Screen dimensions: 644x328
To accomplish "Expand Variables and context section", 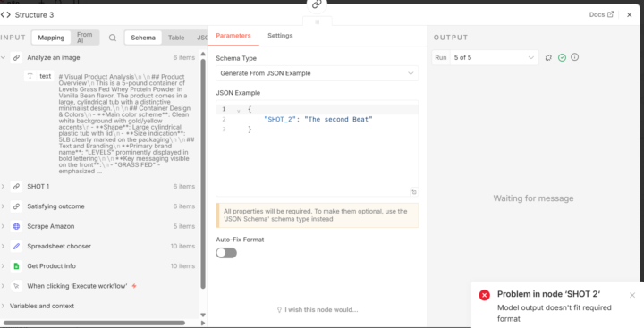I will click(x=4, y=306).
